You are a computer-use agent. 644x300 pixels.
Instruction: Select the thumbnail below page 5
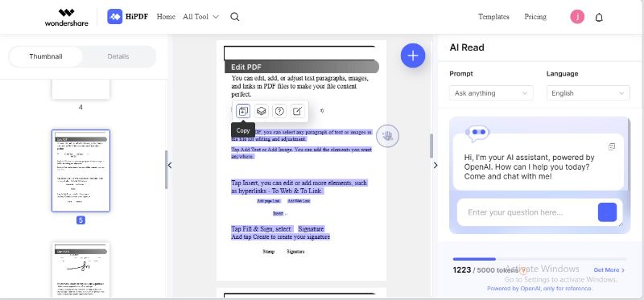pyautogui.click(x=81, y=269)
